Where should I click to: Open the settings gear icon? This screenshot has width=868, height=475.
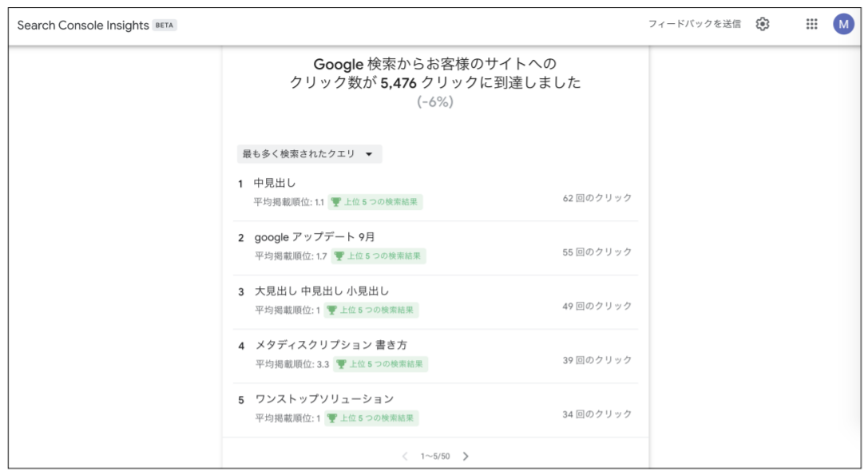(763, 24)
